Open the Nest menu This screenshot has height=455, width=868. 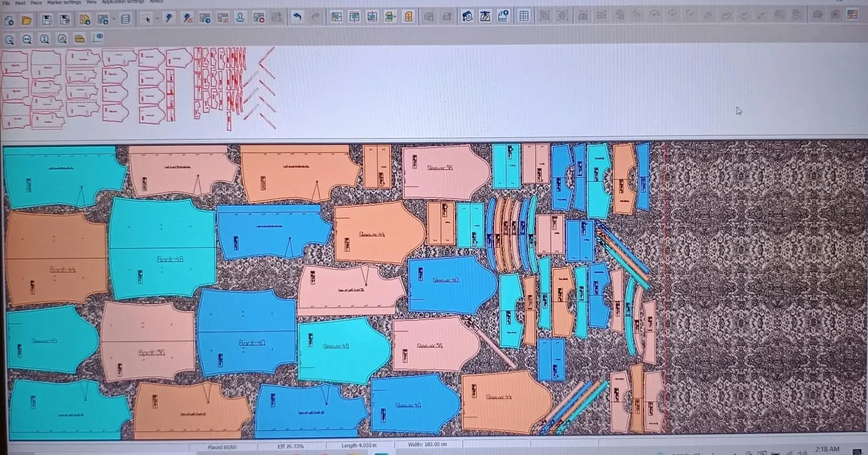20,3
